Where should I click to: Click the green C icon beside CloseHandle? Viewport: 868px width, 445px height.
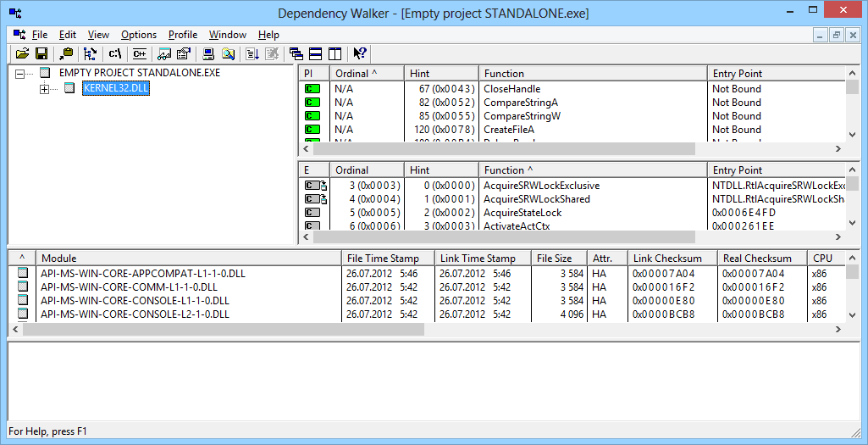coord(312,89)
